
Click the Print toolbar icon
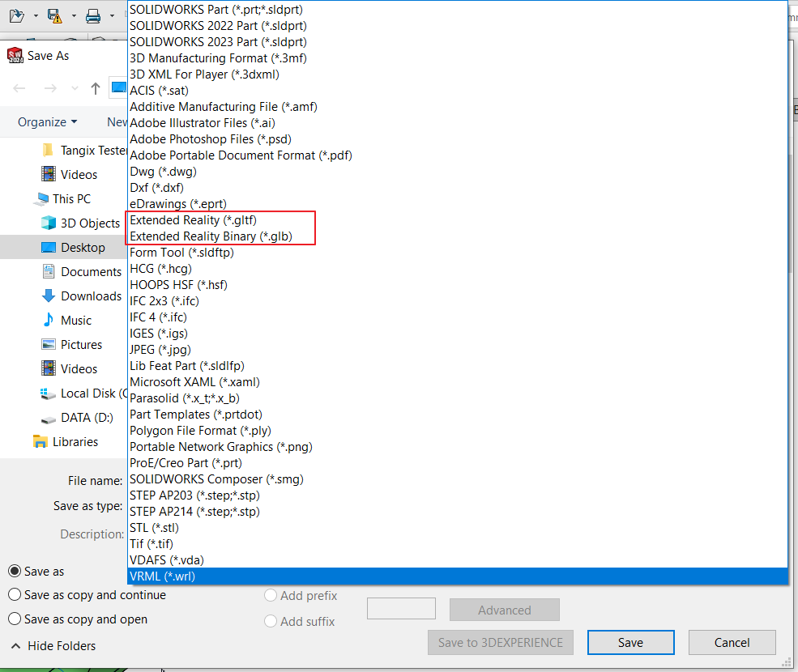coord(93,16)
